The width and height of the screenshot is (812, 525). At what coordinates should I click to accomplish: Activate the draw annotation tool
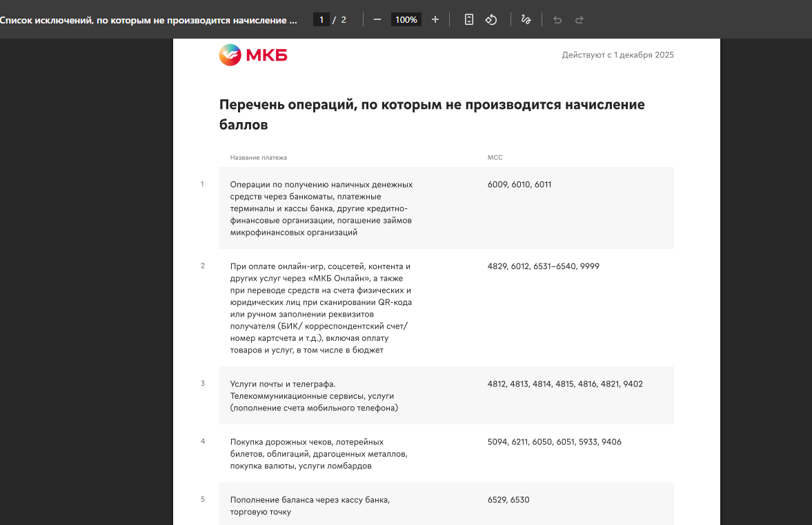click(x=526, y=19)
